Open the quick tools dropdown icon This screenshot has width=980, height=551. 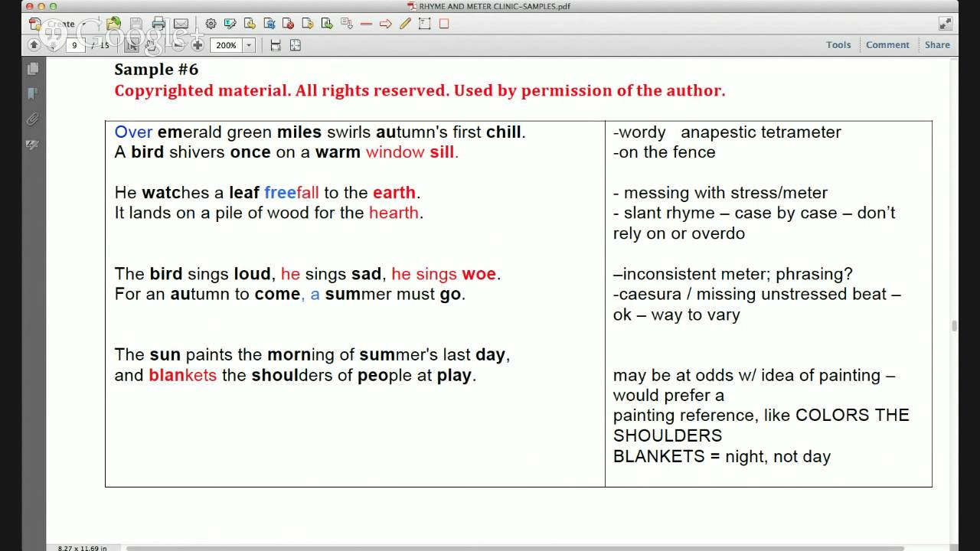click(x=347, y=24)
